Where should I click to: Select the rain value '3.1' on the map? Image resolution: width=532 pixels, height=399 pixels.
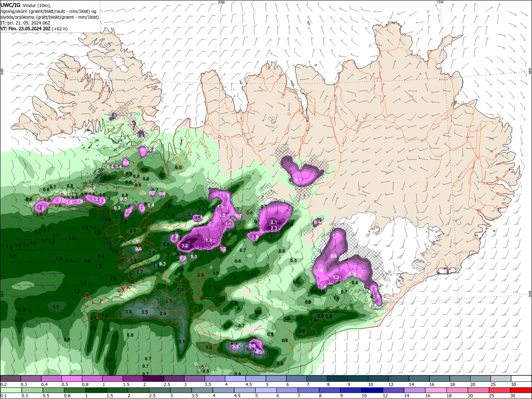pyautogui.click(x=182, y=342)
